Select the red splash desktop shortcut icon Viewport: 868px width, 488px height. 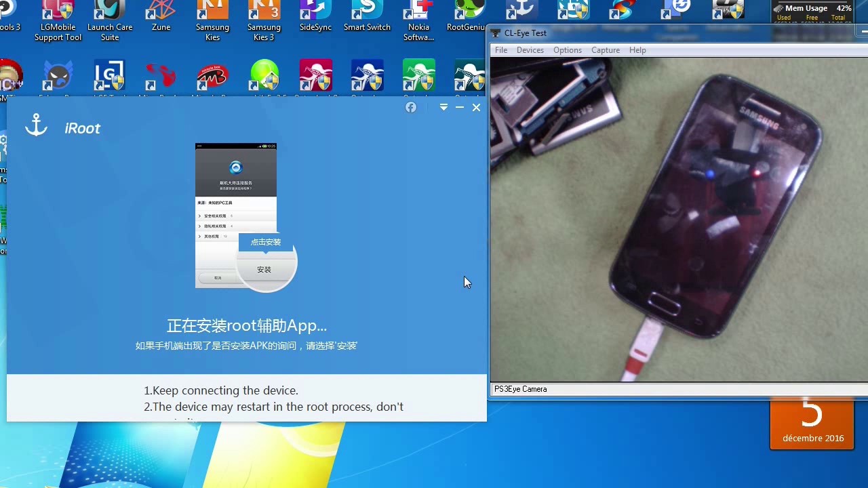(x=161, y=76)
